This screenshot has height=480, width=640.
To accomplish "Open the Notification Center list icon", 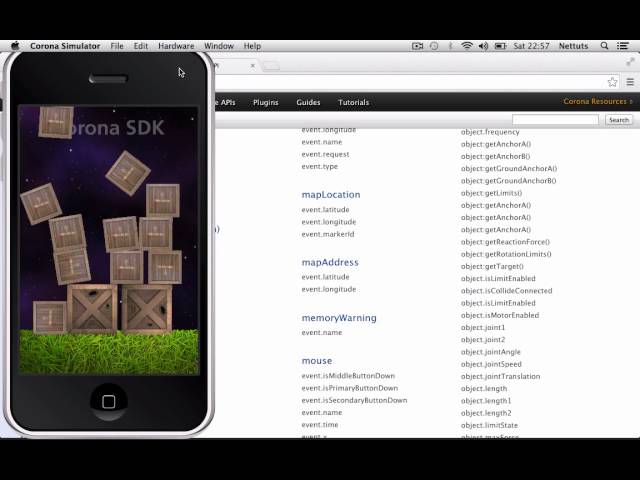I will coord(622,46).
